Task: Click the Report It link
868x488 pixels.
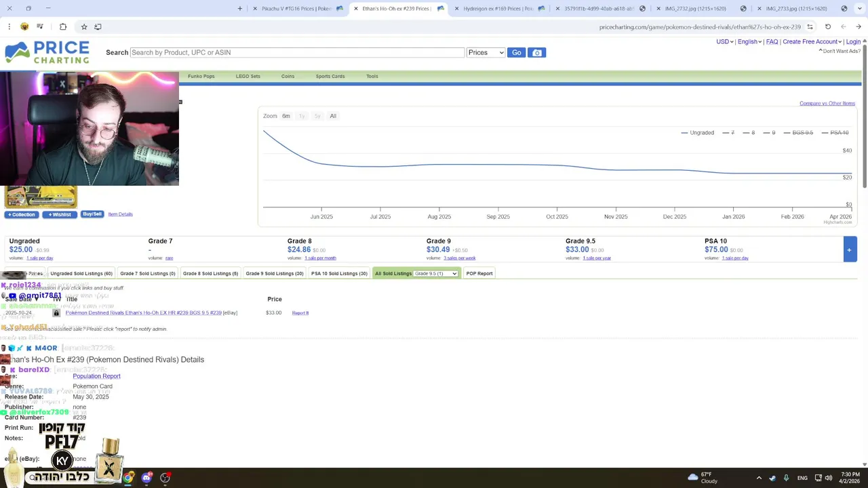Action: click(300, 313)
